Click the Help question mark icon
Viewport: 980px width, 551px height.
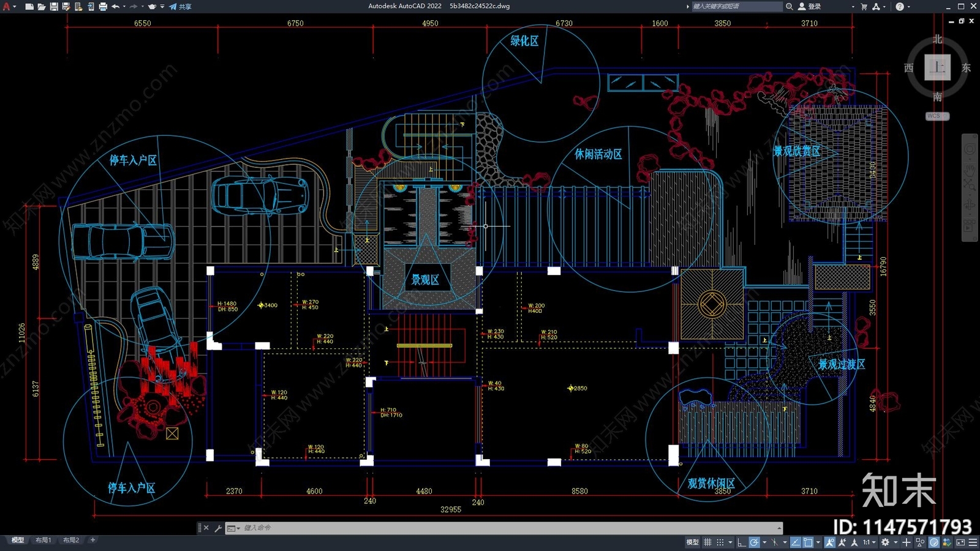pos(900,7)
